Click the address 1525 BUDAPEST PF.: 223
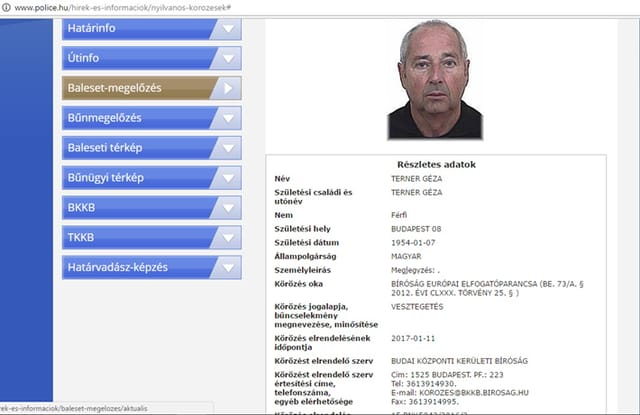 (457, 375)
